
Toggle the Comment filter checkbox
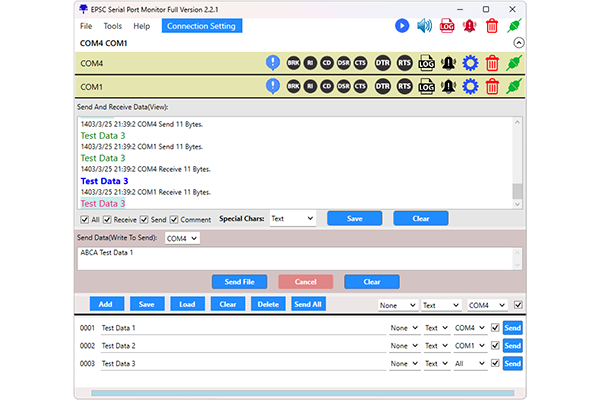[x=175, y=219]
